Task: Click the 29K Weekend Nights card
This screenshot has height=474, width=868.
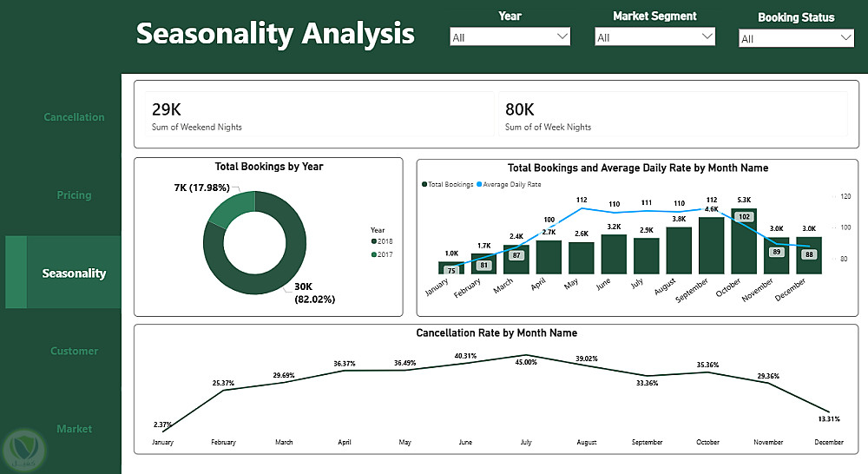Action: coord(319,114)
